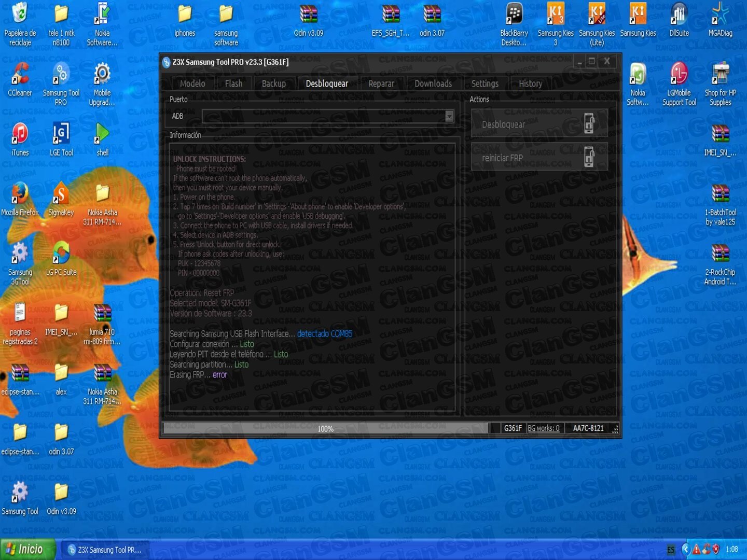Switch to the Flash tab
The width and height of the screenshot is (747, 560).
[233, 83]
